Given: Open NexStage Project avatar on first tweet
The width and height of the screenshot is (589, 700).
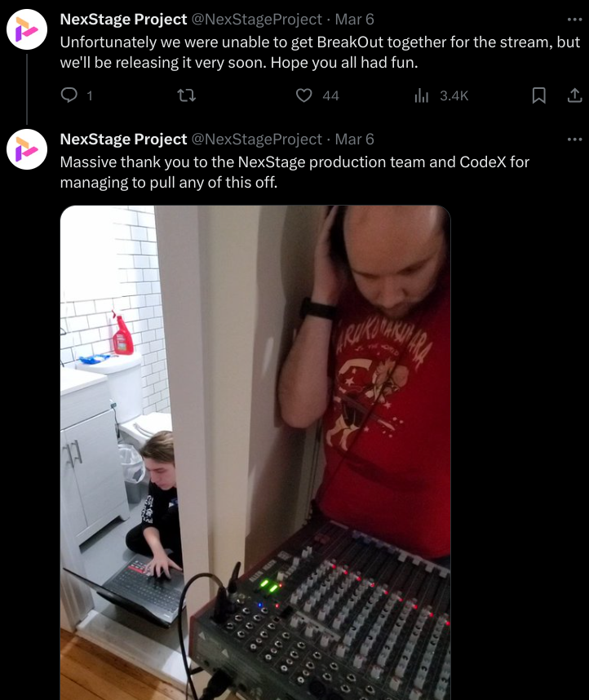Looking at the screenshot, I should (27, 29).
